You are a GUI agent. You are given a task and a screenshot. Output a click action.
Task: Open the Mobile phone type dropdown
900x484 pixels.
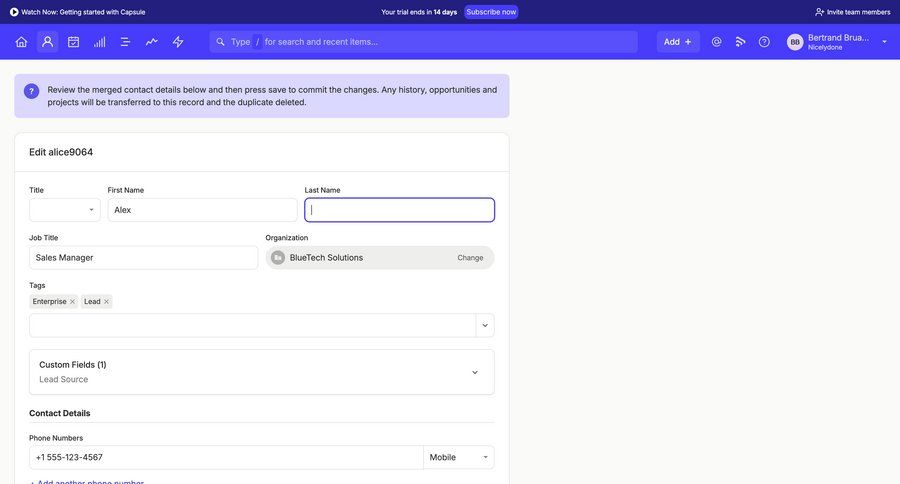pos(458,457)
